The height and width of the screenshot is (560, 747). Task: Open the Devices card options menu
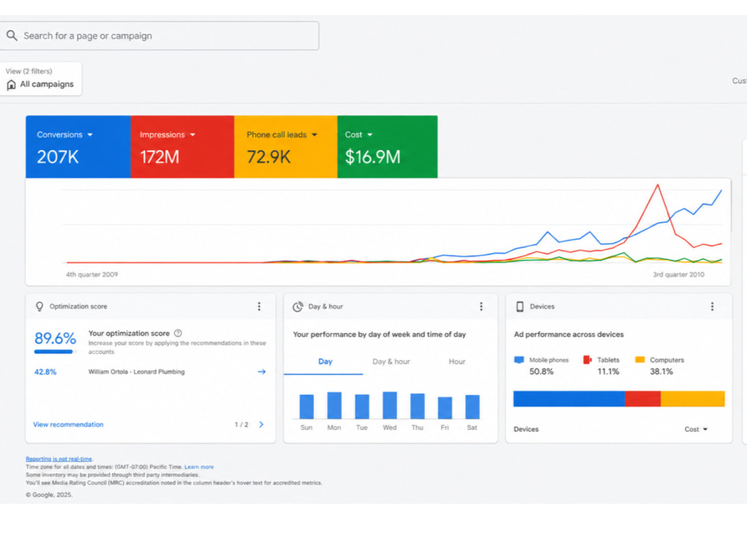point(712,306)
